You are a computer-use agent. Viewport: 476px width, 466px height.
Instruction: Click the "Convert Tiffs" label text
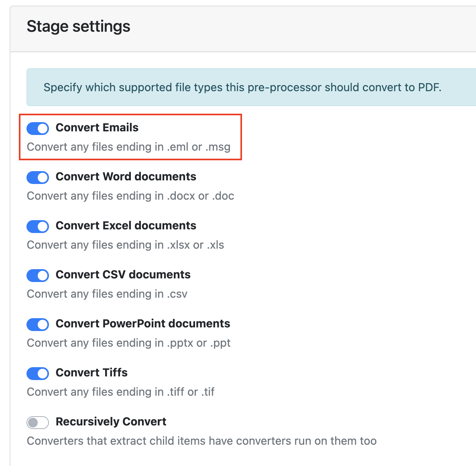[92, 373]
